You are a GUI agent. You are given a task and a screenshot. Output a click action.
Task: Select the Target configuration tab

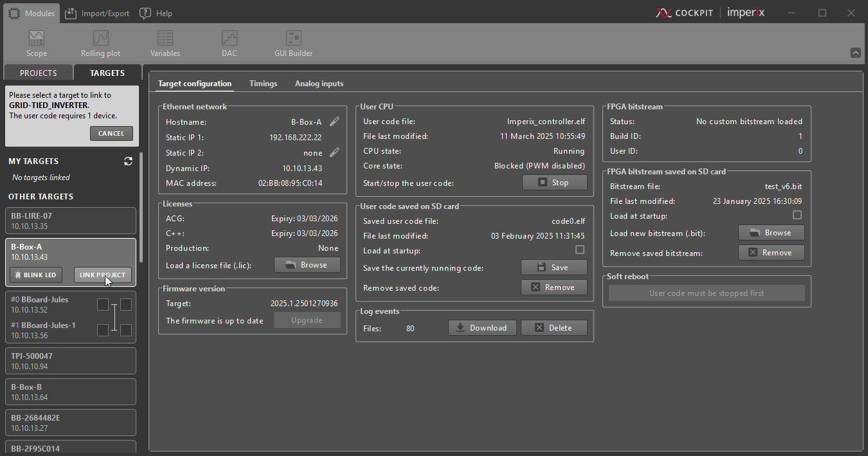click(195, 84)
